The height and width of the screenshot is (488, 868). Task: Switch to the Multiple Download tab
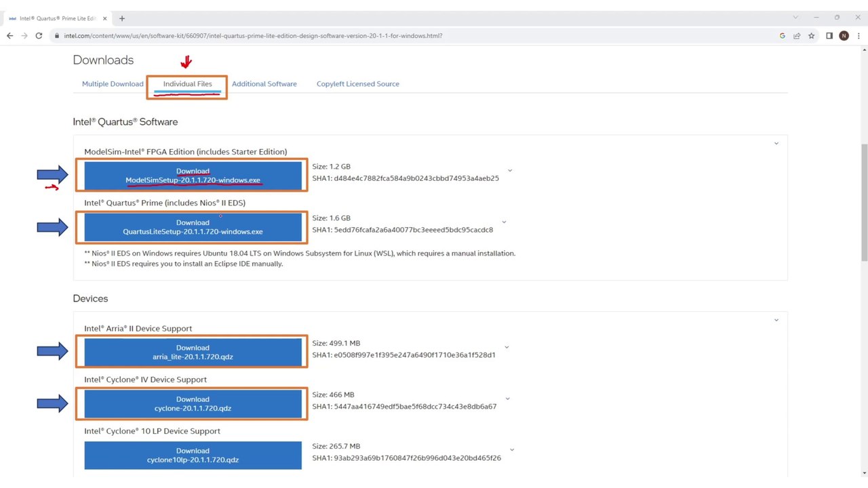coord(113,84)
